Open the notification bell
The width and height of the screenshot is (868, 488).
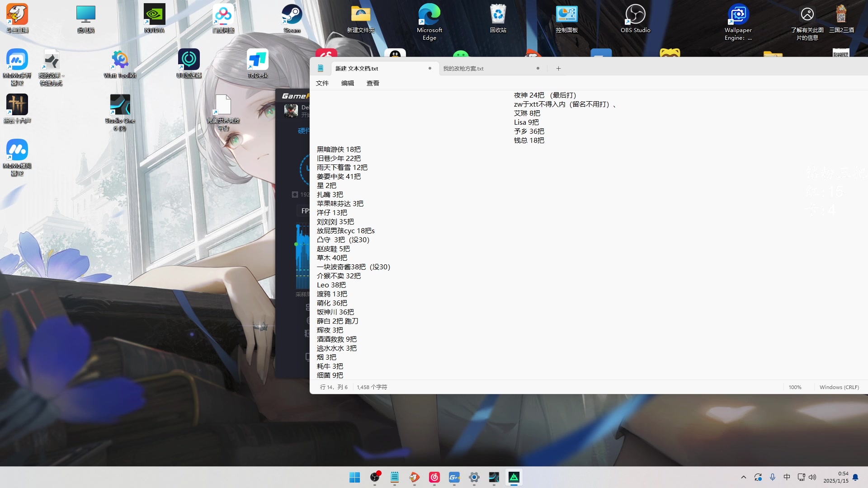pyautogui.click(x=855, y=477)
